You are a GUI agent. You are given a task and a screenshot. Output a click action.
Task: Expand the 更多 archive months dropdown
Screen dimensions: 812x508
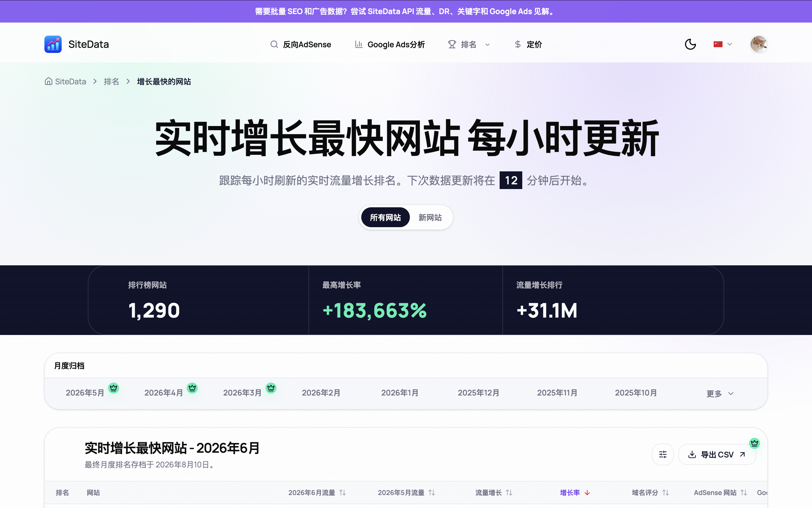click(x=720, y=393)
